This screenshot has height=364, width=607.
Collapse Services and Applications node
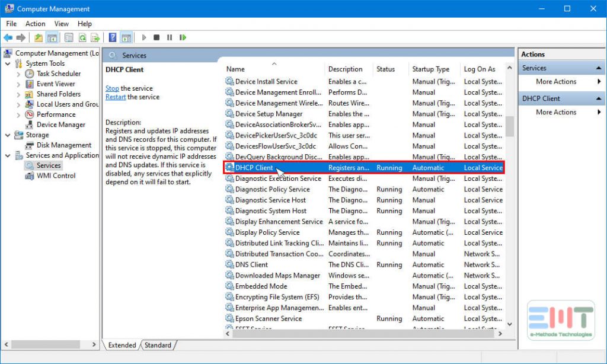coord(8,156)
